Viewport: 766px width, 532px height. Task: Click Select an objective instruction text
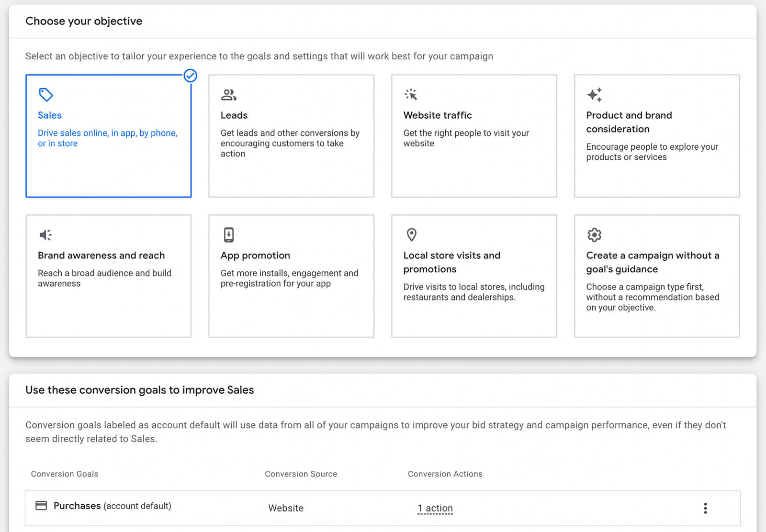click(259, 56)
